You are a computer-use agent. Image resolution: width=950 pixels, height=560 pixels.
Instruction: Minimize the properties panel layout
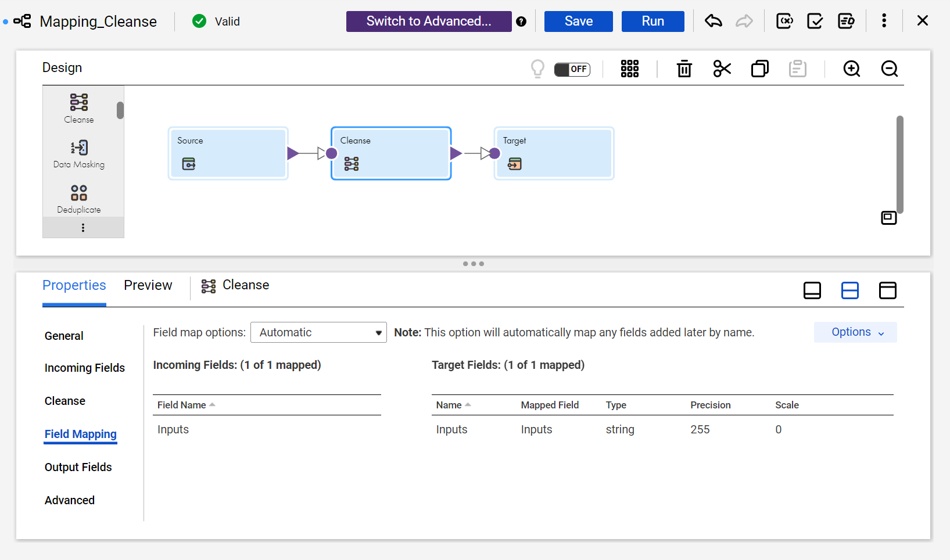812,290
